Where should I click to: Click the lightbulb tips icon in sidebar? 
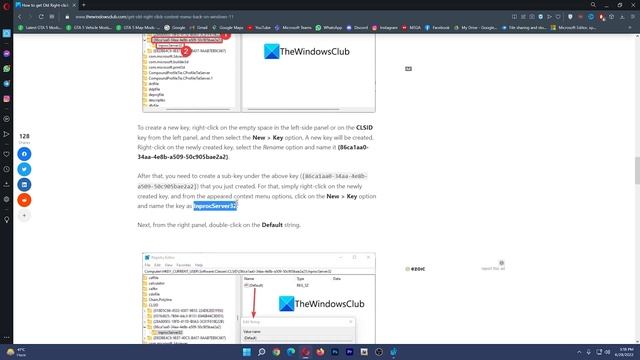pos(7,220)
